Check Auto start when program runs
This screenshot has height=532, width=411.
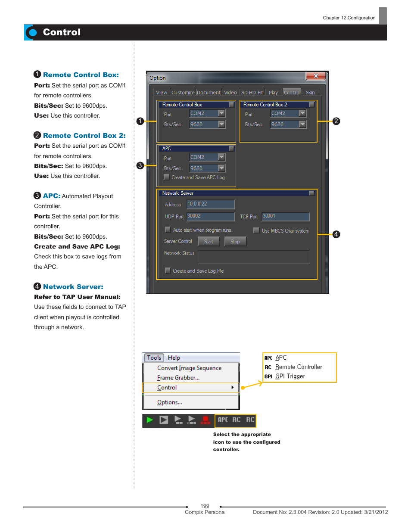click(168, 230)
